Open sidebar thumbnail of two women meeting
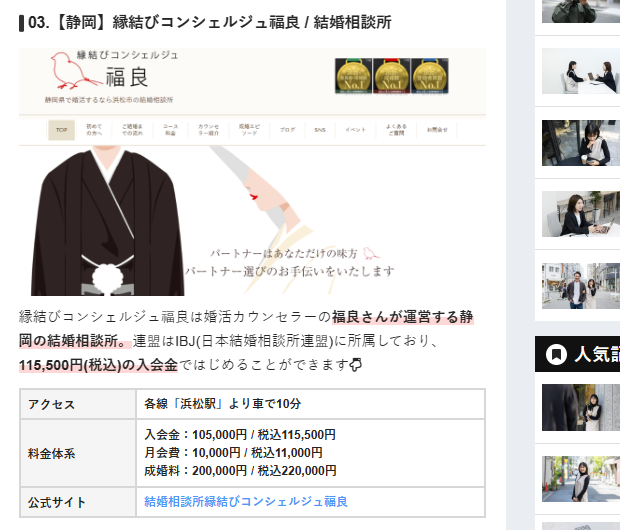 point(580,71)
